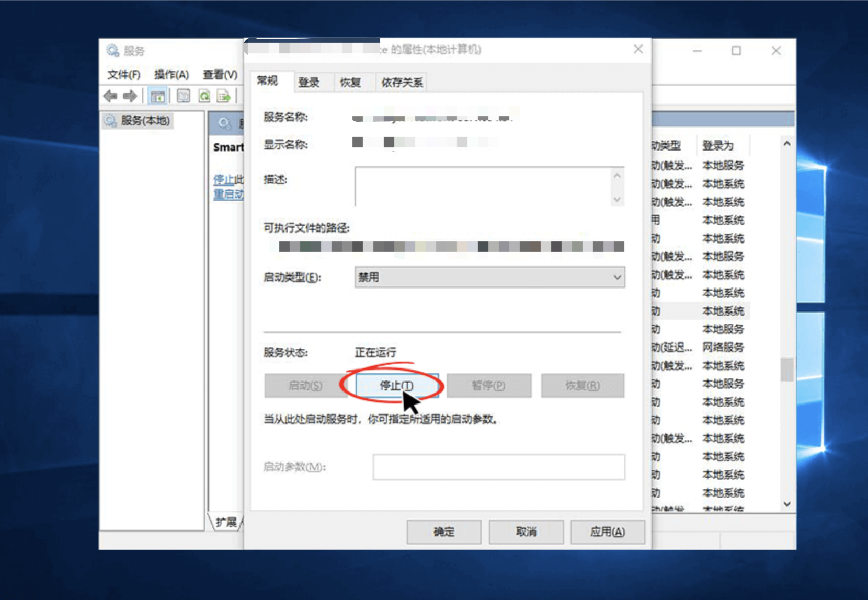868x600 pixels.
Task: Click the export list toolbar icon
Action: click(x=224, y=96)
